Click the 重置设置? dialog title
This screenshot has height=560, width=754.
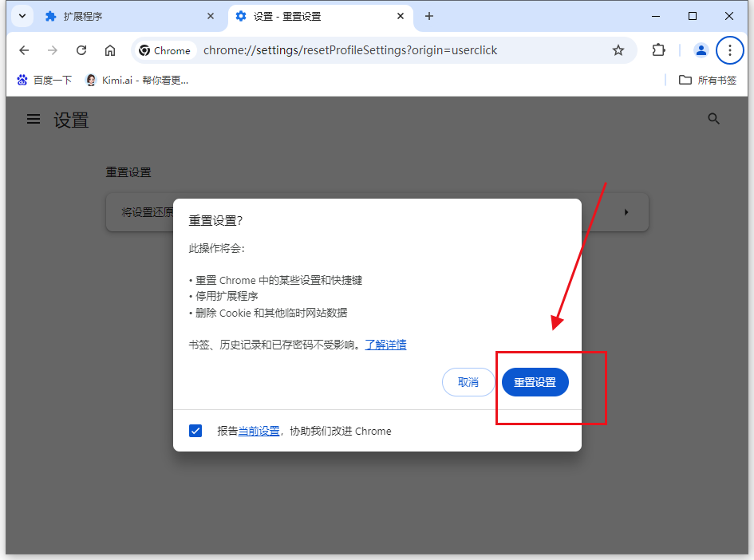(x=216, y=221)
